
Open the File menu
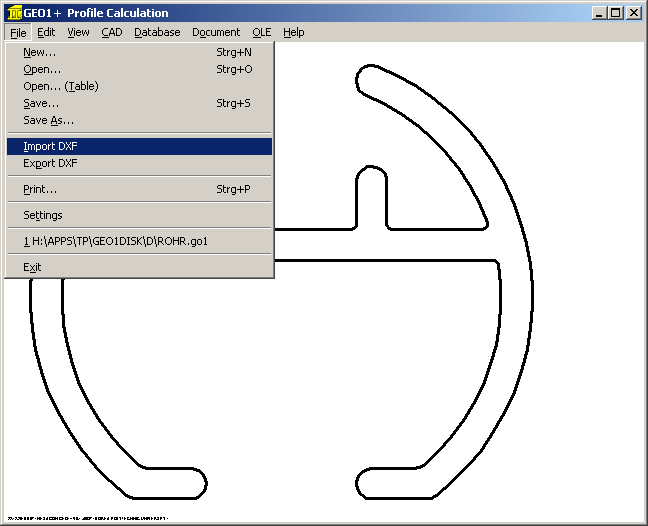tap(19, 32)
